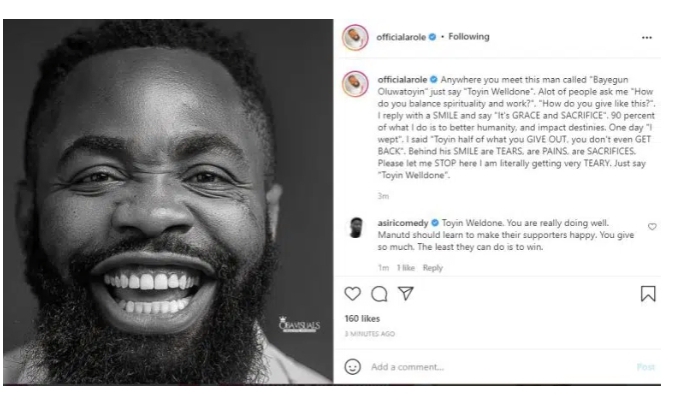Share post via paper plane icon

coord(405,293)
